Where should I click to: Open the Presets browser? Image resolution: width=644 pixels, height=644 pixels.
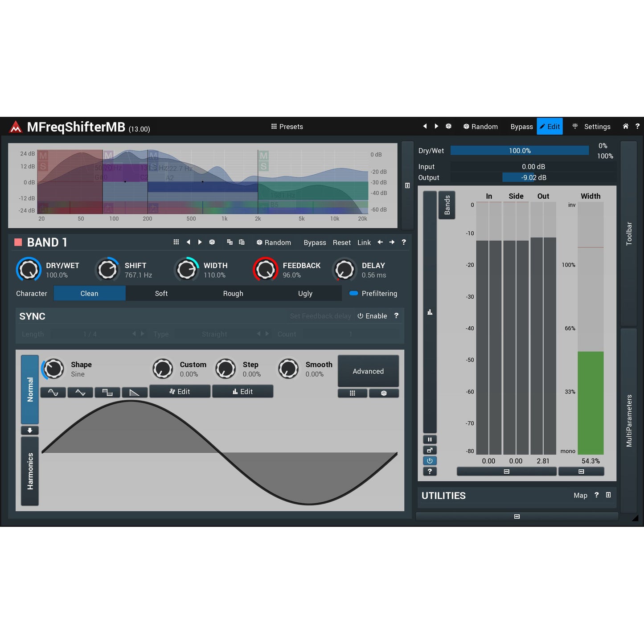pyautogui.click(x=287, y=127)
